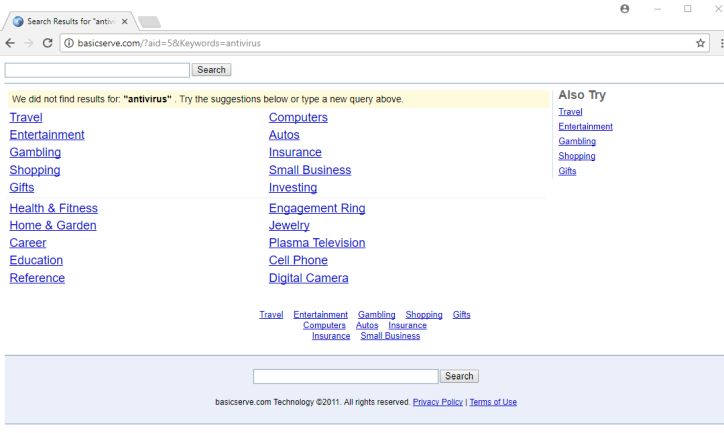Open the Plasma Television link
This screenshot has height=433, width=724.
point(317,243)
